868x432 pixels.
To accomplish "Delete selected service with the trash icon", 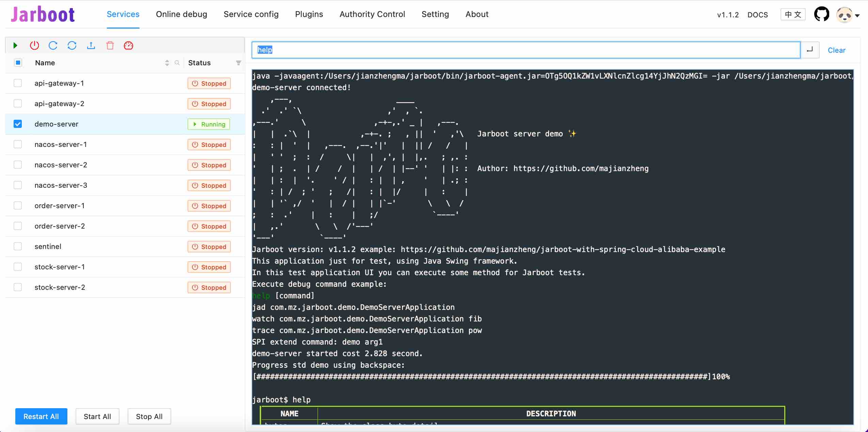I will coord(110,45).
